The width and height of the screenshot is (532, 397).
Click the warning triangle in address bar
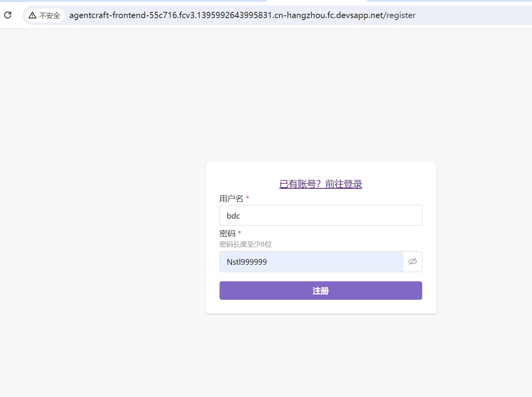(32, 15)
